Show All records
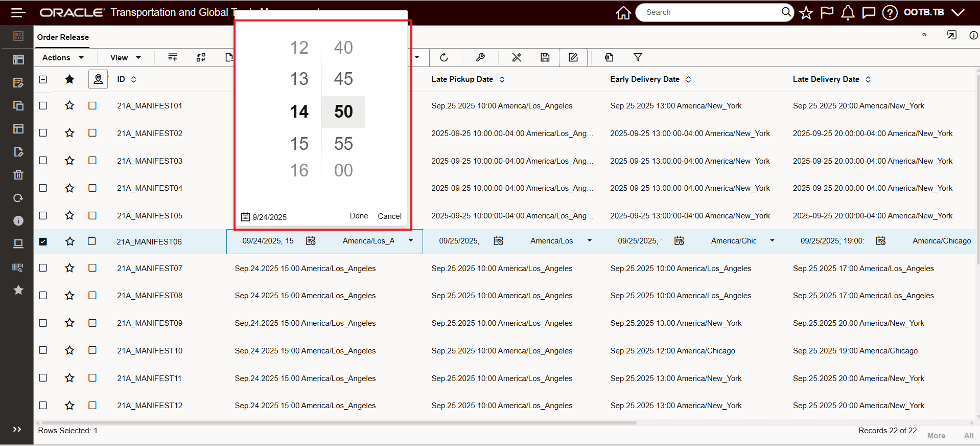 (x=969, y=436)
